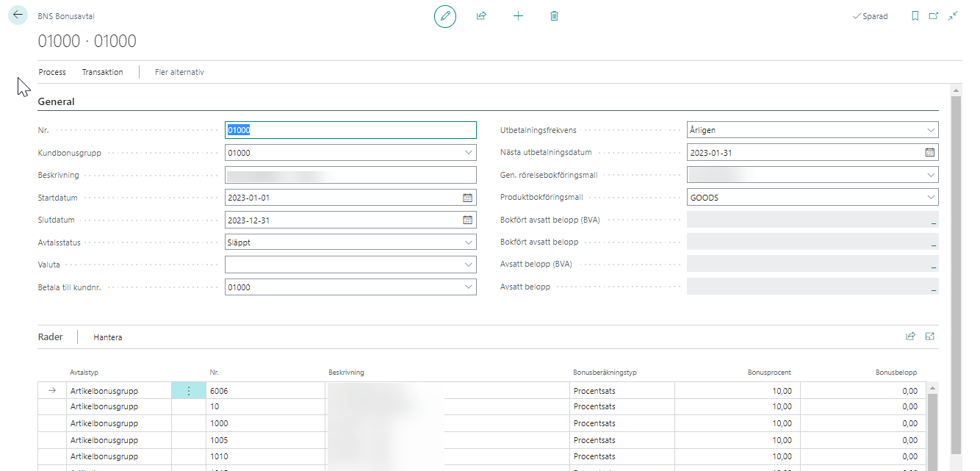Open Startdatum calendar picker
This screenshot has height=471, width=980.
467,198
